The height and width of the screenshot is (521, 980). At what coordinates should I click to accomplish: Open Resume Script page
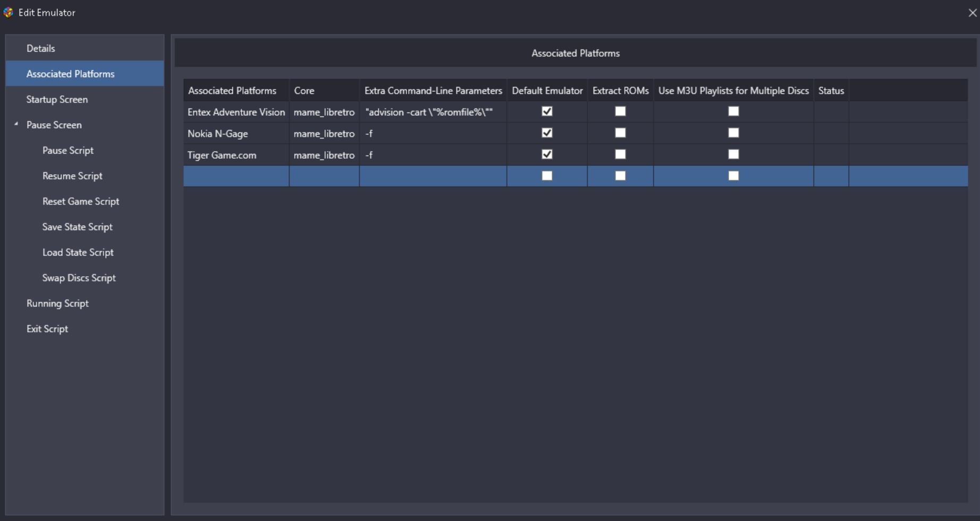coord(72,176)
